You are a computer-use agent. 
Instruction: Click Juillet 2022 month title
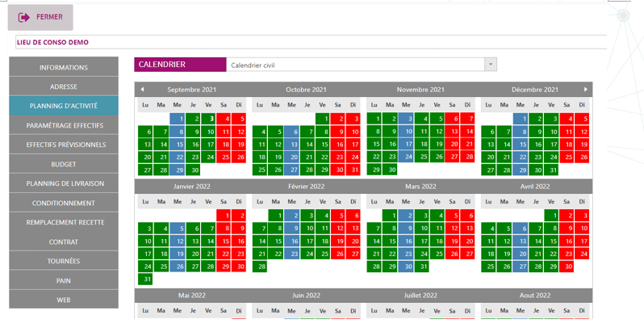click(420, 295)
